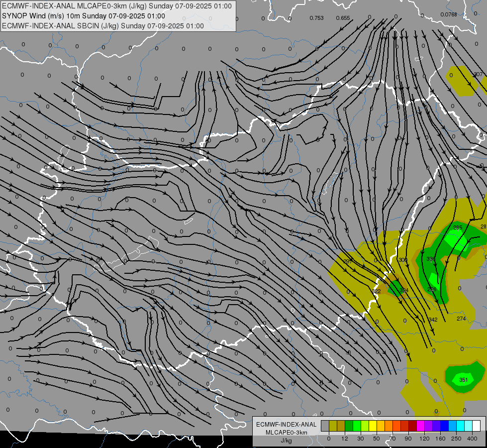Click the map value 0.0768
The image size is (487, 448).
449,14
